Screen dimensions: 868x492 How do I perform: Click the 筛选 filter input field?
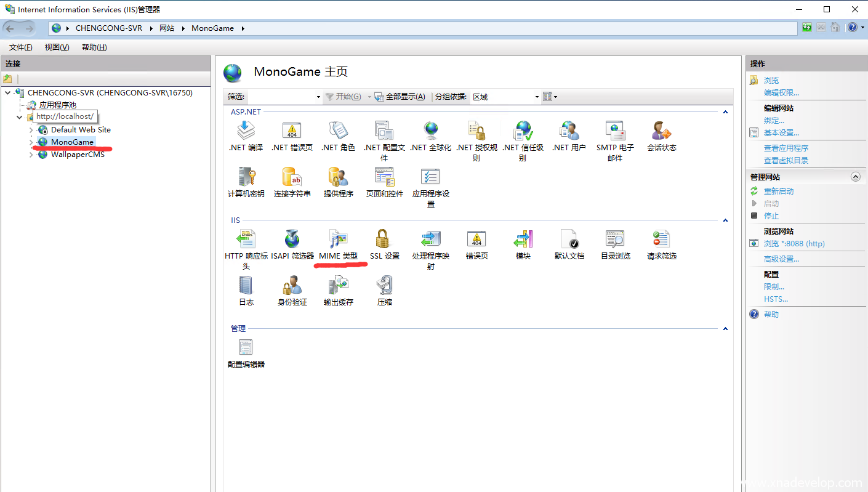tap(282, 97)
